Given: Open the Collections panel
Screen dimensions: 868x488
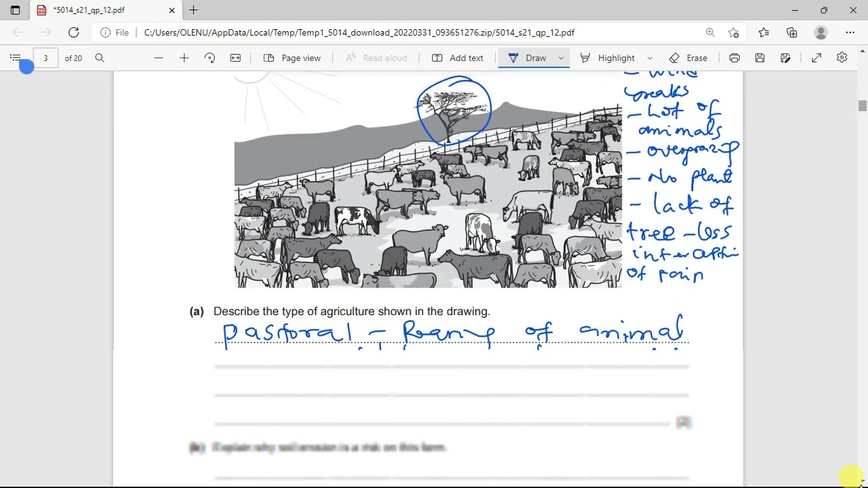Looking at the screenshot, I should pyautogui.click(x=792, y=33).
